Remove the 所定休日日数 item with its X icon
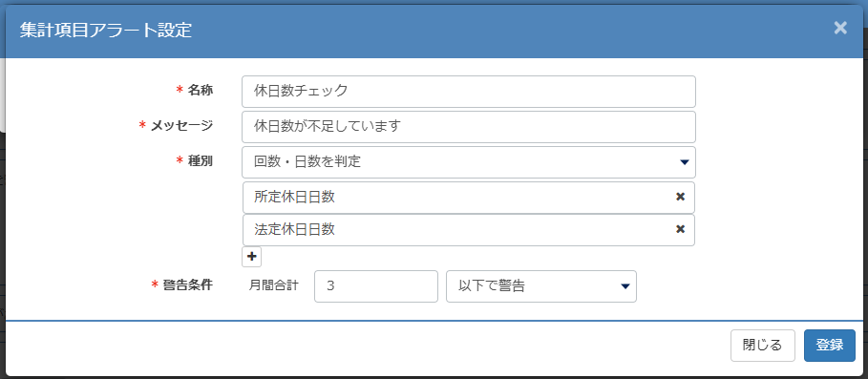Image resolution: width=868 pixels, height=379 pixels. click(x=680, y=197)
